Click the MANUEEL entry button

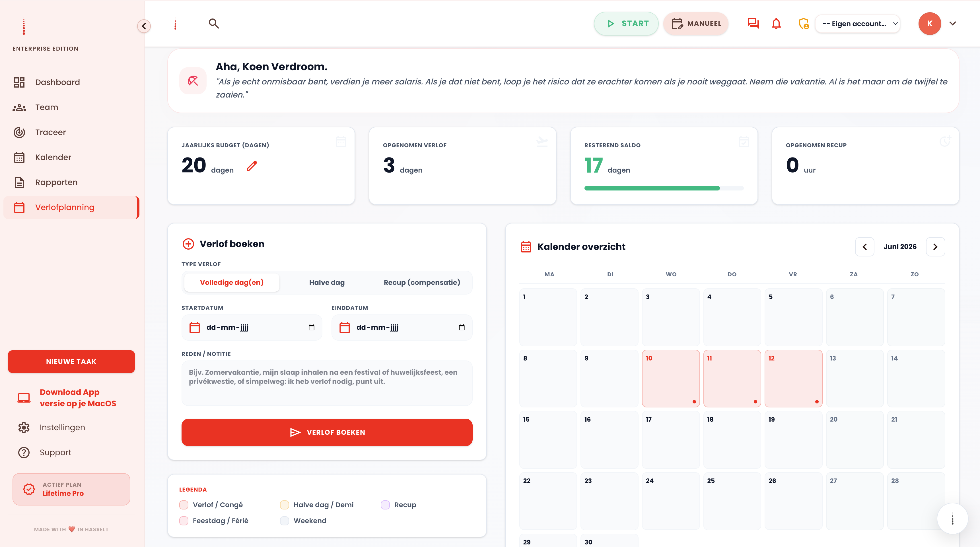coord(696,24)
